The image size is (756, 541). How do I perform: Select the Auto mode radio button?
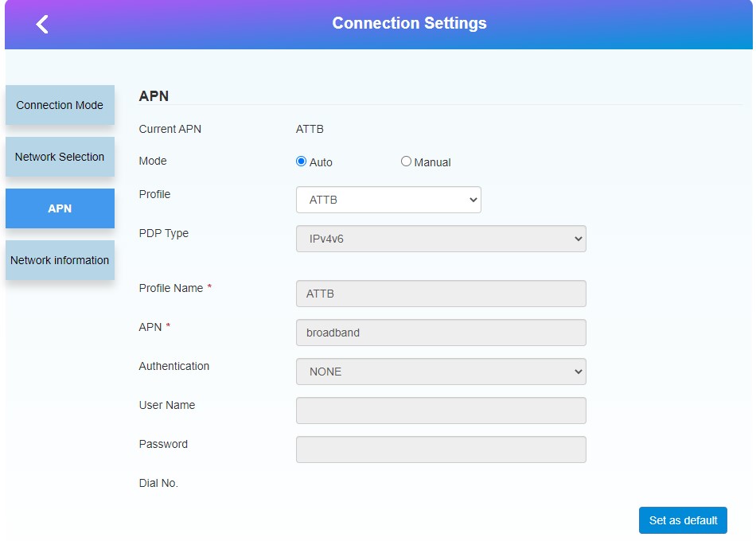[x=302, y=161]
